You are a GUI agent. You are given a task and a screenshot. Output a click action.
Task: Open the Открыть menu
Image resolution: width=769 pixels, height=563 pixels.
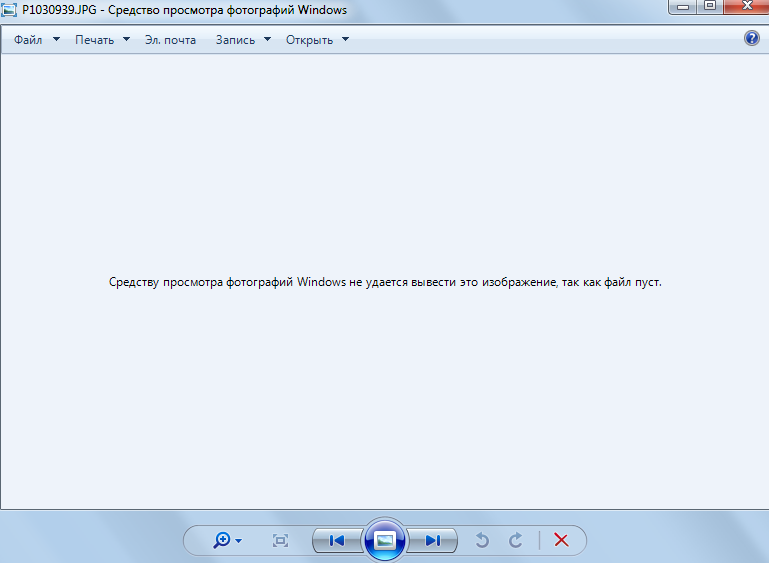309,40
